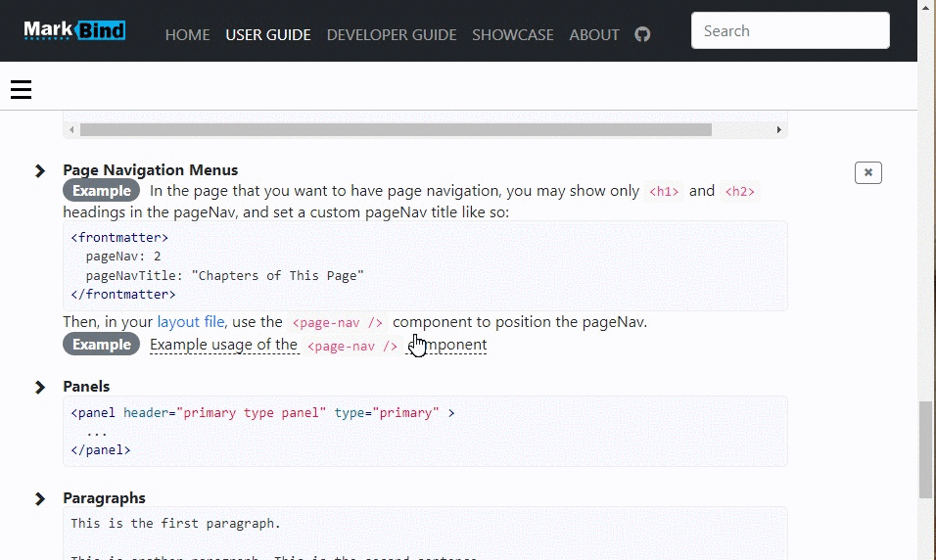Click the Panels heading
Viewport: 936px width, 560px height.
[86, 387]
